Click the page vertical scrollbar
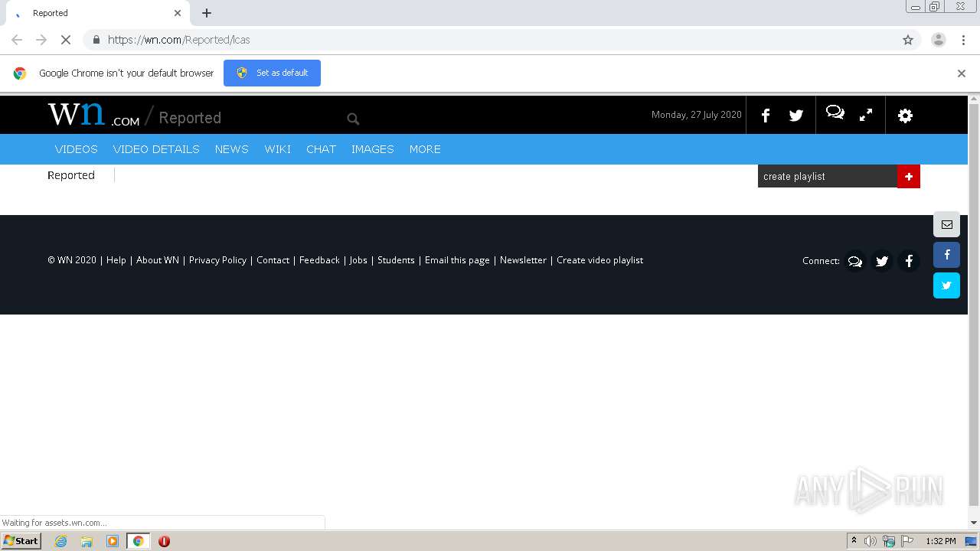 click(974, 306)
